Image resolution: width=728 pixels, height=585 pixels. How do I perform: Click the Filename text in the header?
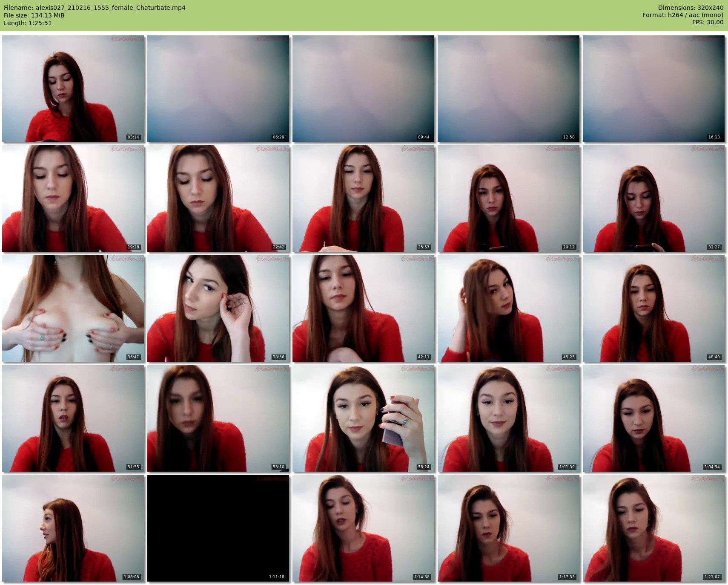coord(95,8)
